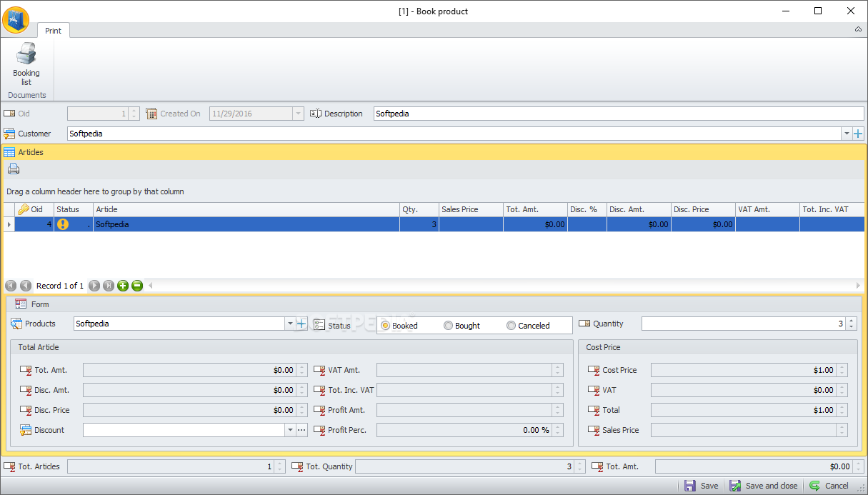Sort by the Status column header
Viewport: 868px width, 495px height.
[x=74, y=209]
